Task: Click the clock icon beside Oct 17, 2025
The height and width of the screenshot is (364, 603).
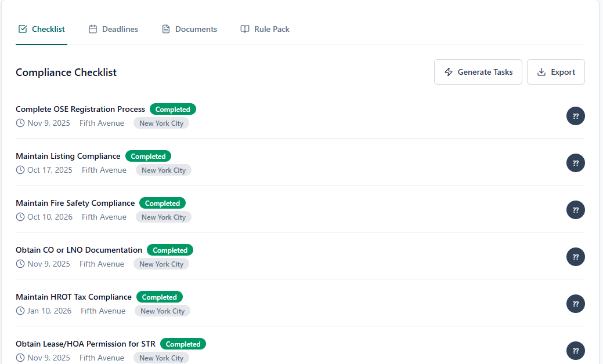Action: tap(19, 170)
